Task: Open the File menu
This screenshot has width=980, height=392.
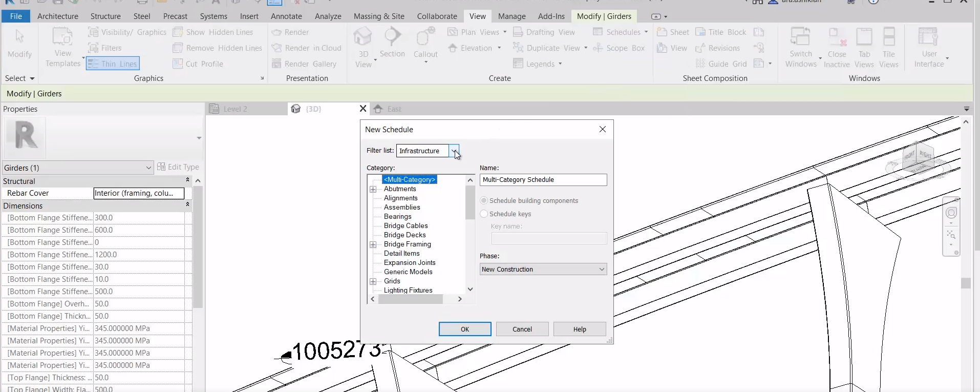Action: pyautogui.click(x=16, y=16)
